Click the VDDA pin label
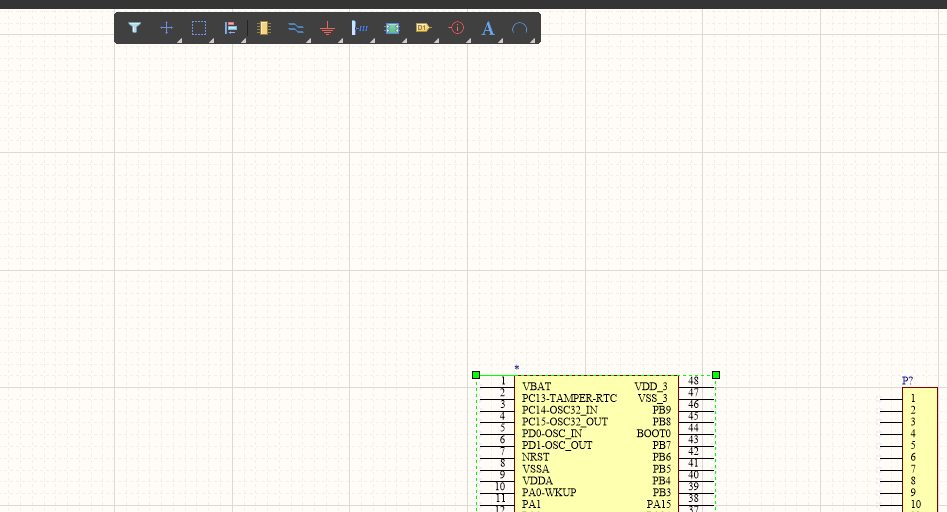This screenshot has width=947, height=512. point(537,481)
